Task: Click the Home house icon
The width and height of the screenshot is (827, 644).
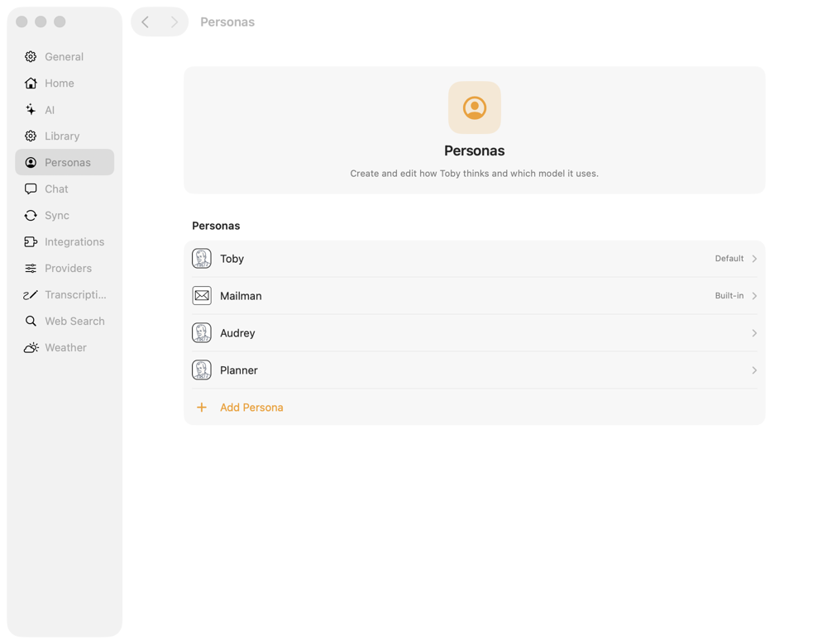Action: 31,83
